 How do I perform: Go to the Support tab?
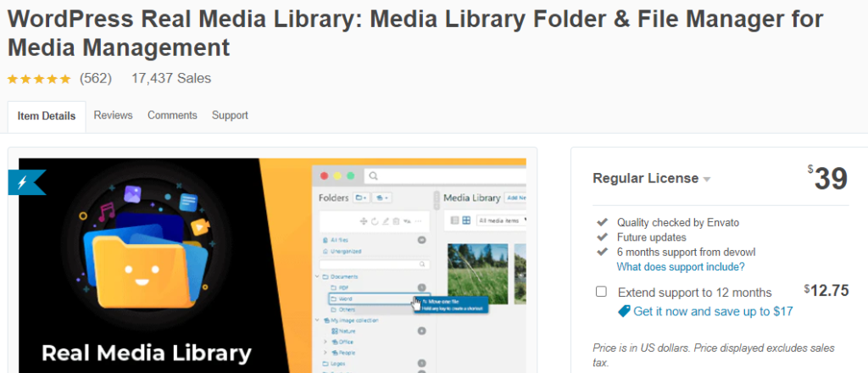click(230, 115)
